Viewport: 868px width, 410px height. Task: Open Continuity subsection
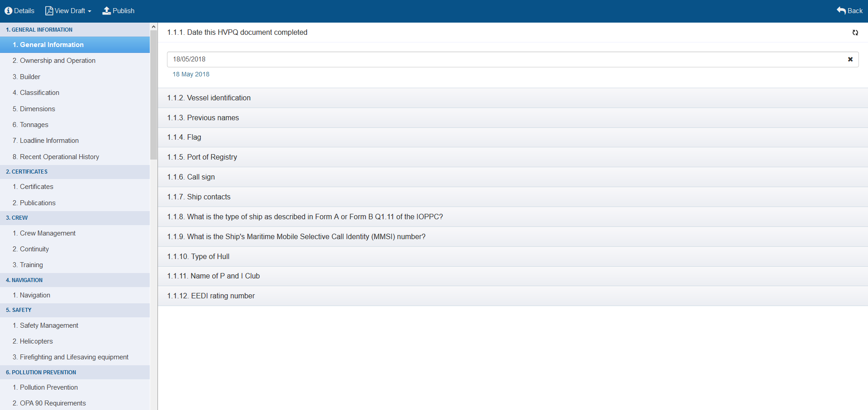pyautogui.click(x=75, y=249)
